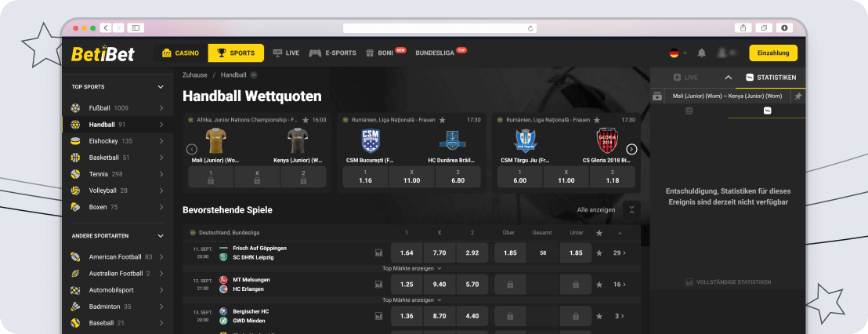Open the Handball breadcrumb dropdown
Viewport: 868px width, 334px height.
coord(254,74)
